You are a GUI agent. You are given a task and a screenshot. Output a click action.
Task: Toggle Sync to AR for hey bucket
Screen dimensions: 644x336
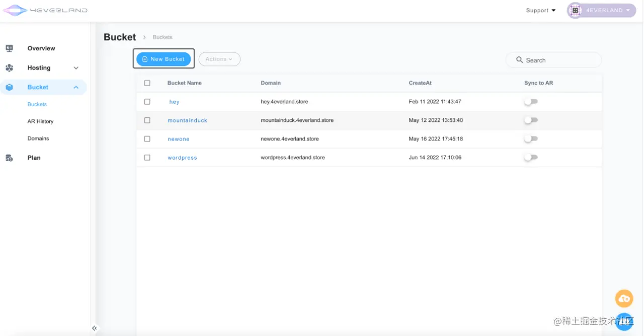(531, 102)
